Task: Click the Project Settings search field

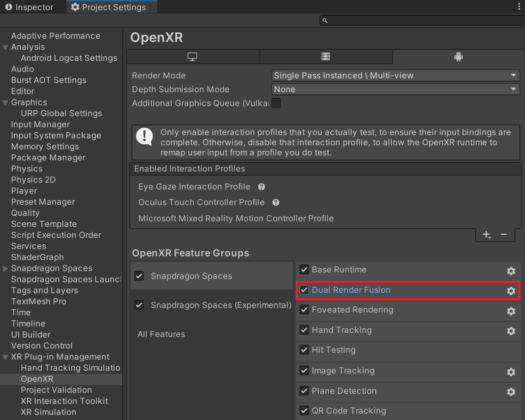Action: click(422, 21)
